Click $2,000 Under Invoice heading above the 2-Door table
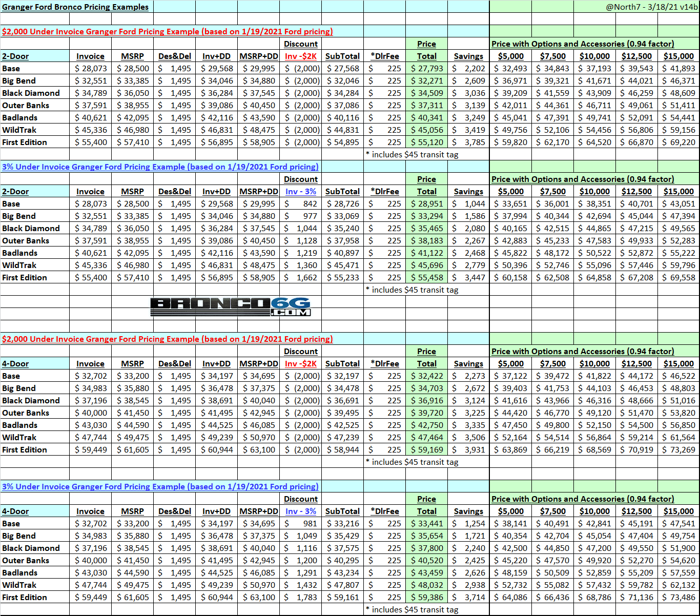Image resolution: width=700 pixels, height=616 pixels. [168, 31]
